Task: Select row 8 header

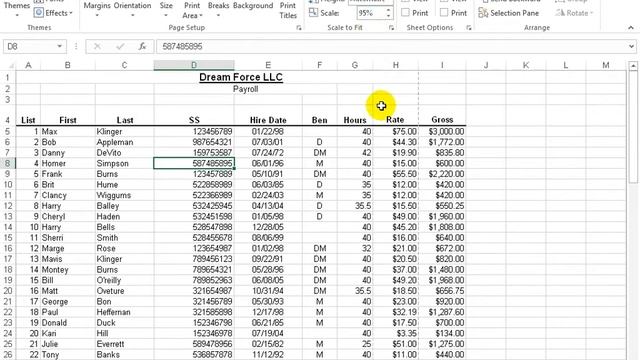Action: coord(8,163)
